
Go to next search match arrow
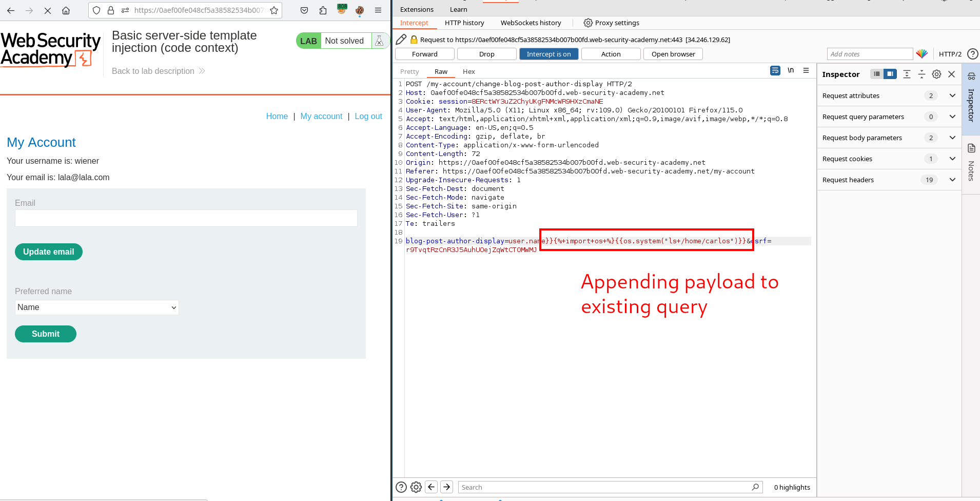(447, 487)
